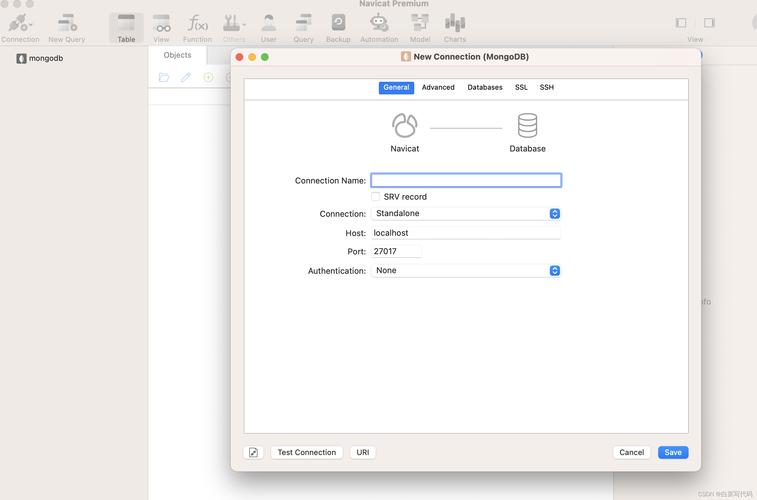Viewport: 757px width, 500px height.
Task: Focus the Connection Name input field
Action: pos(466,180)
